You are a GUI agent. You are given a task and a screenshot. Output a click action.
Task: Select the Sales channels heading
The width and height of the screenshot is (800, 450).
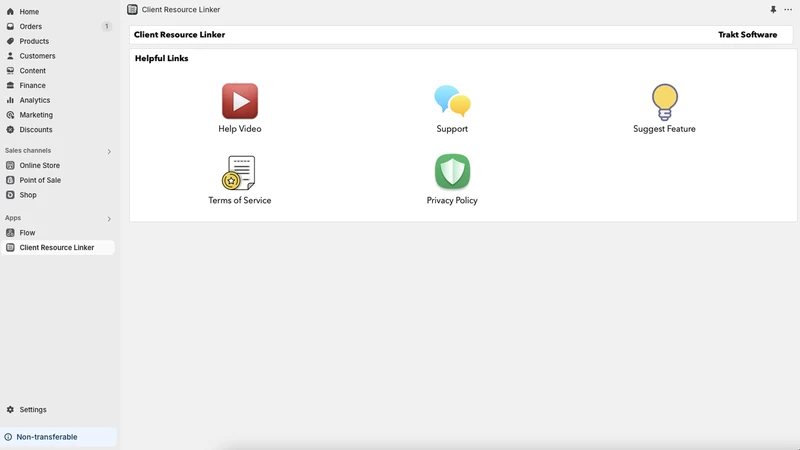28,151
